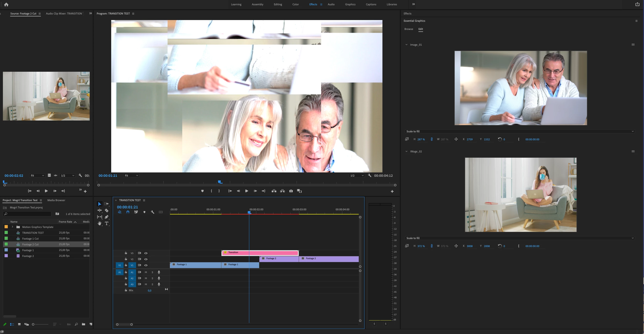
Task: Select the Pen tool
Action: [x=107, y=217]
